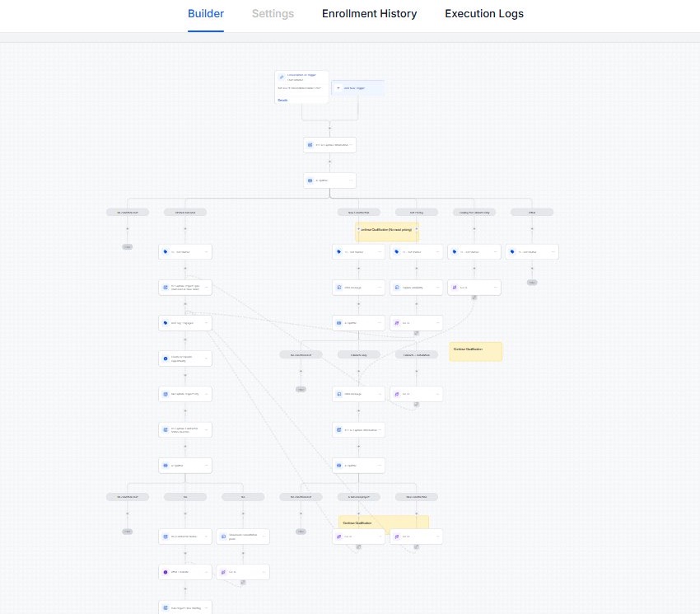Open the AI Splitter node feeding six branches
Image resolution: width=700 pixels, height=614 pixels.
coord(330,180)
